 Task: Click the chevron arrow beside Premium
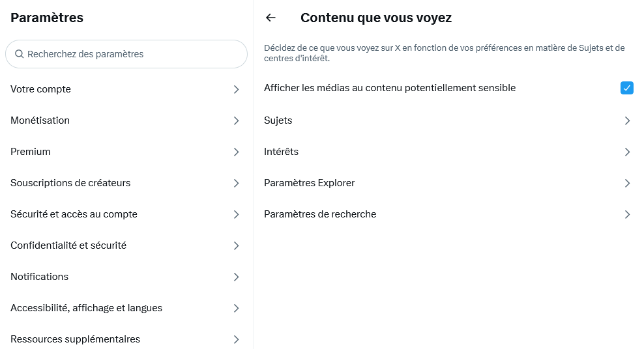point(236,152)
